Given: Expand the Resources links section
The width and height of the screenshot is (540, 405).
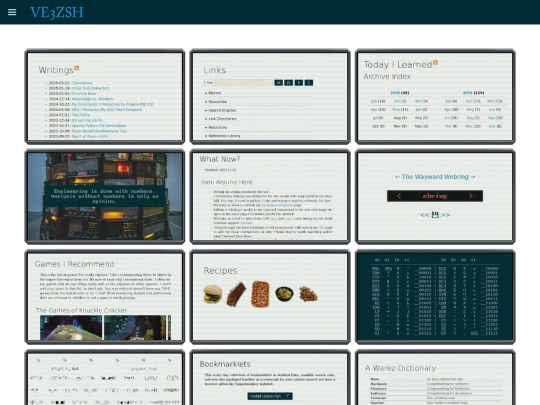Looking at the screenshot, I should pyautogui.click(x=259, y=127).
